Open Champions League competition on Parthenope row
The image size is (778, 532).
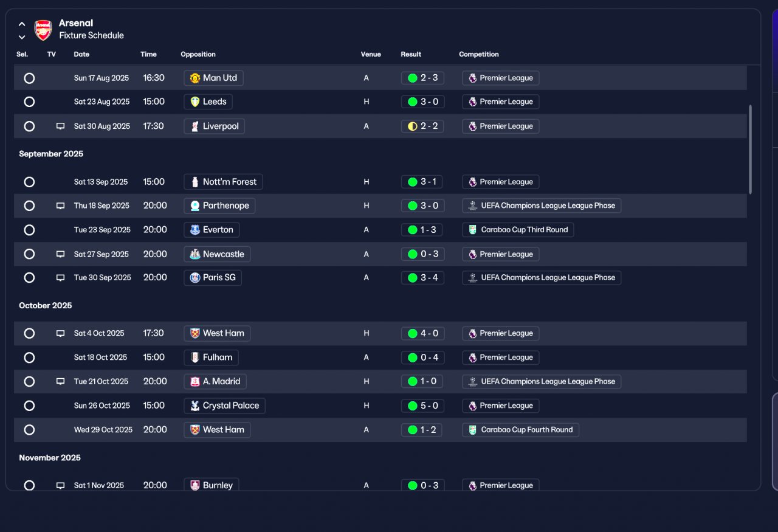(542, 206)
